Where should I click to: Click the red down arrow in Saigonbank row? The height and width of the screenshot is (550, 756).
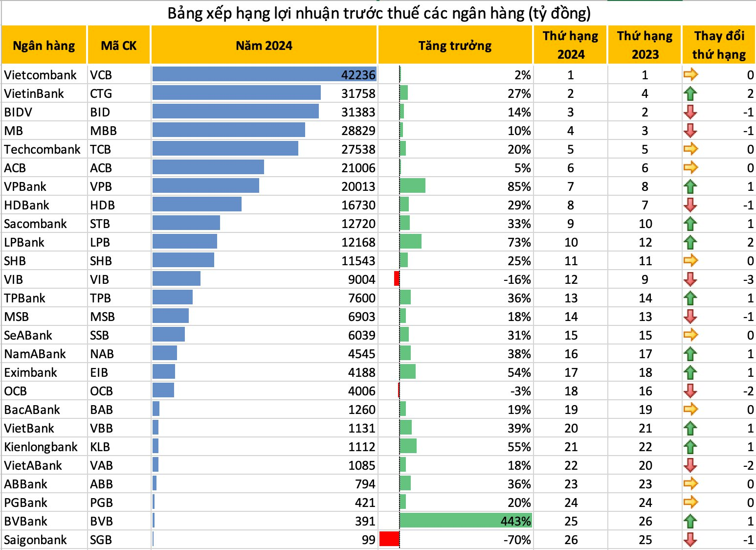690,540
